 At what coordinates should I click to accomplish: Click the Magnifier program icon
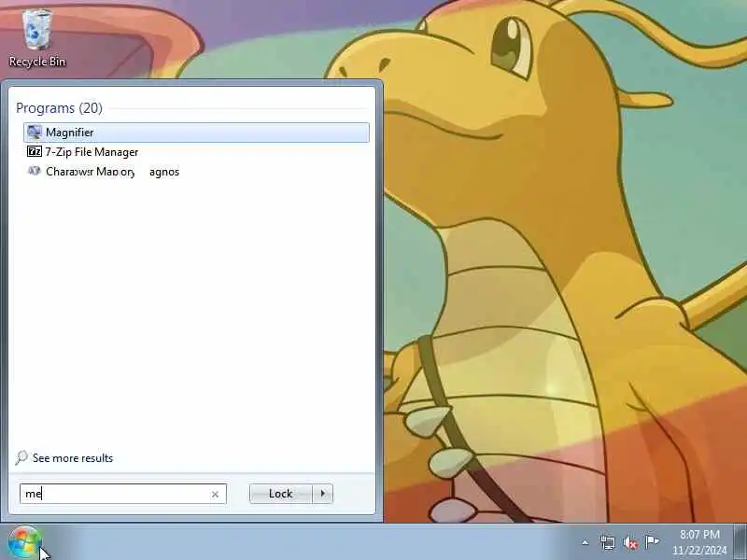[x=35, y=133]
